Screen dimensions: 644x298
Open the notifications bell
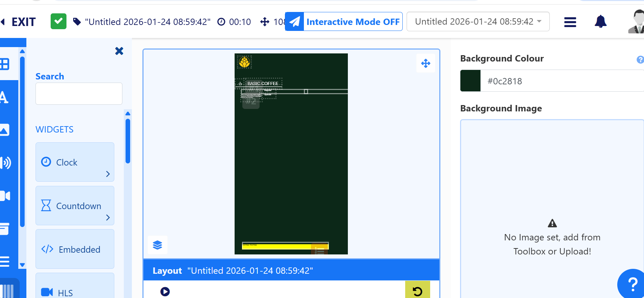pos(600,22)
